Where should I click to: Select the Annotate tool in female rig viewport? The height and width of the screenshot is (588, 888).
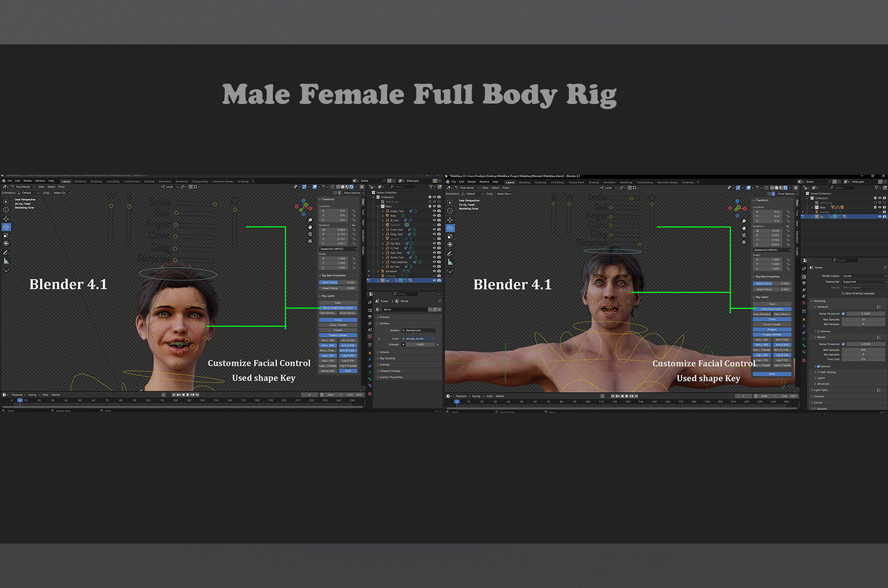point(6,252)
